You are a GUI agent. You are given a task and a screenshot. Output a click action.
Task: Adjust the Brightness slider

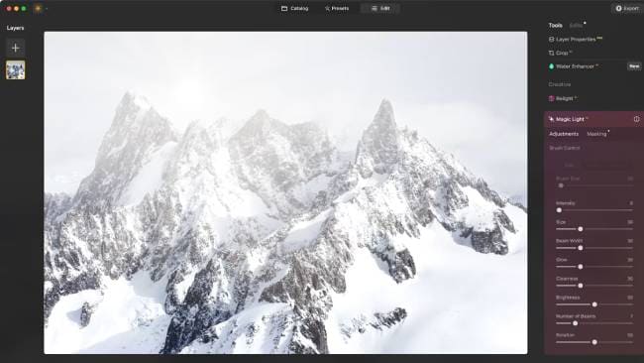click(x=594, y=304)
